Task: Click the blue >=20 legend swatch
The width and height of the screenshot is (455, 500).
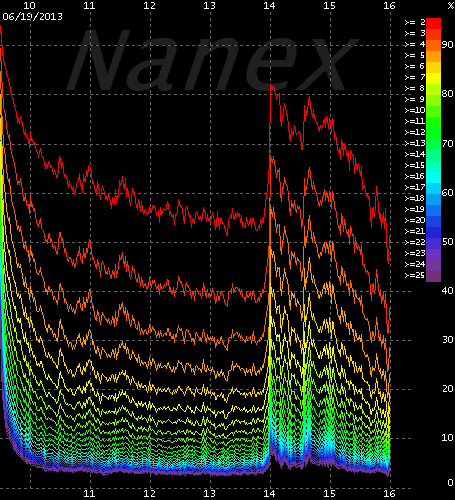Action: coord(433,221)
